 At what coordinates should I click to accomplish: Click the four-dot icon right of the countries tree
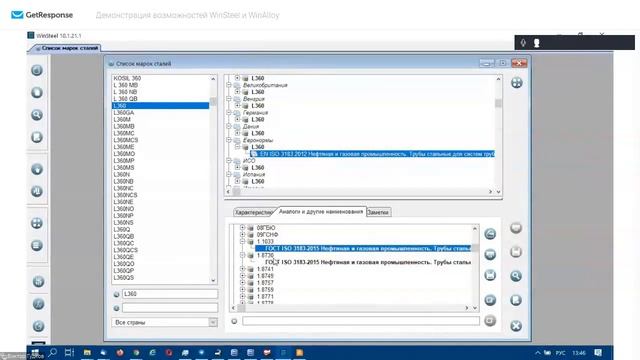click(x=516, y=83)
